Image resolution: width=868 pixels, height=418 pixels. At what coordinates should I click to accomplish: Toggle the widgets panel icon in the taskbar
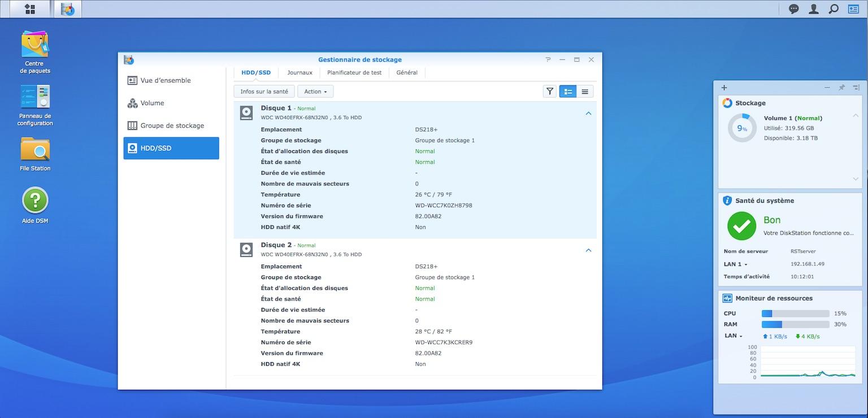pyautogui.click(x=853, y=9)
